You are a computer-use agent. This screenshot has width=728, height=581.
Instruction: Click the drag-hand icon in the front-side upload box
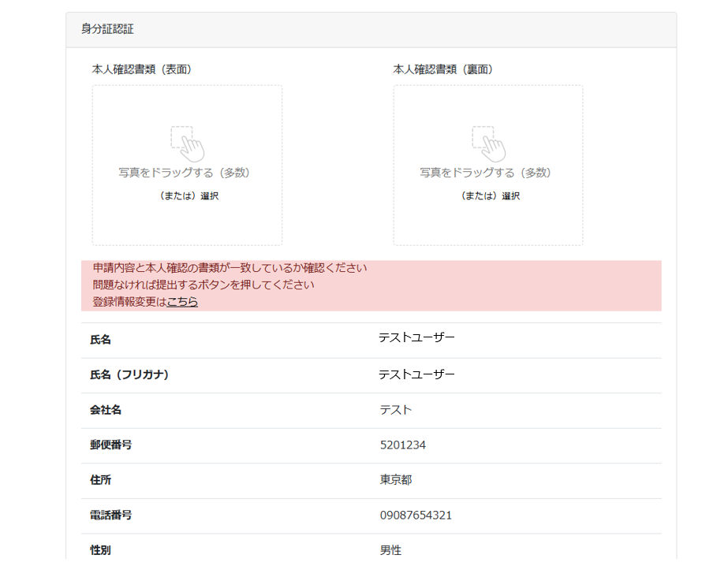click(x=187, y=143)
